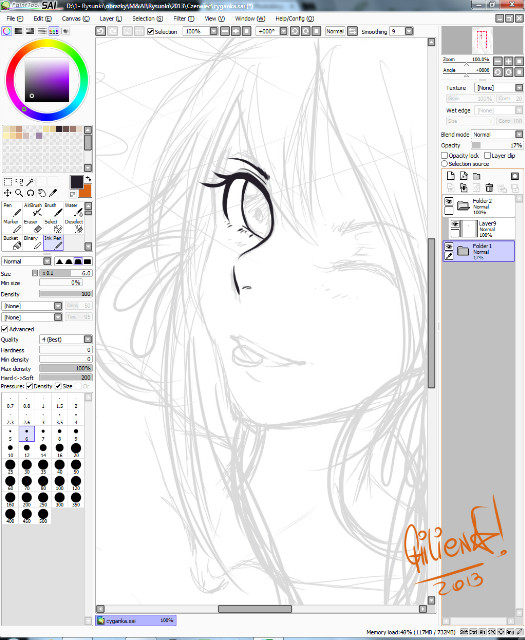Create a new layer with the page icon
Viewport: 525px width, 640px height.
pos(451,176)
